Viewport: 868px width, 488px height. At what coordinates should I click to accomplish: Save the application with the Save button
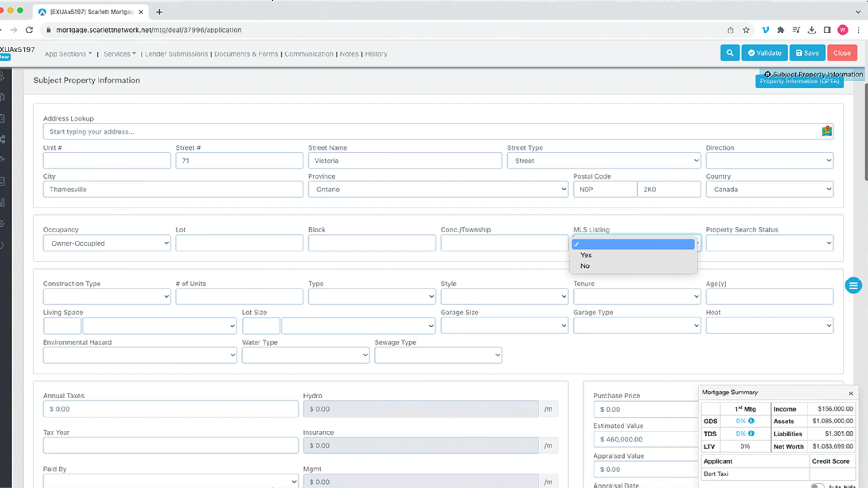click(x=807, y=53)
